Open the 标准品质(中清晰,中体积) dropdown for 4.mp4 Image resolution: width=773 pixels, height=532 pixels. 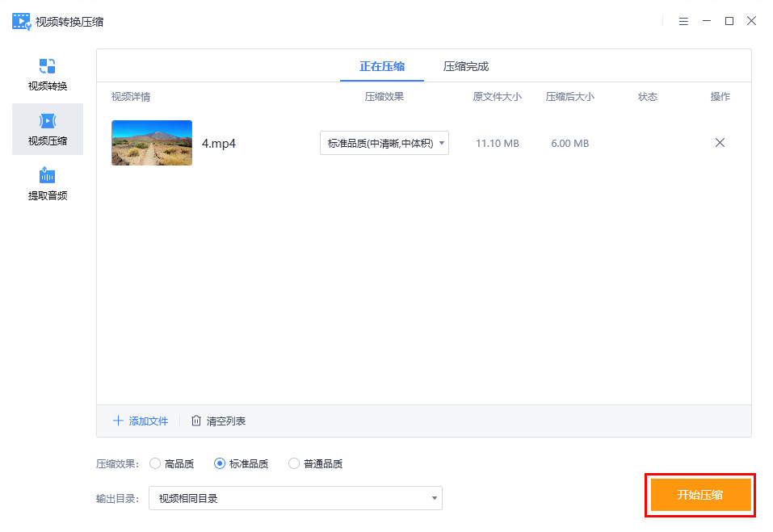click(x=384, y=143)
